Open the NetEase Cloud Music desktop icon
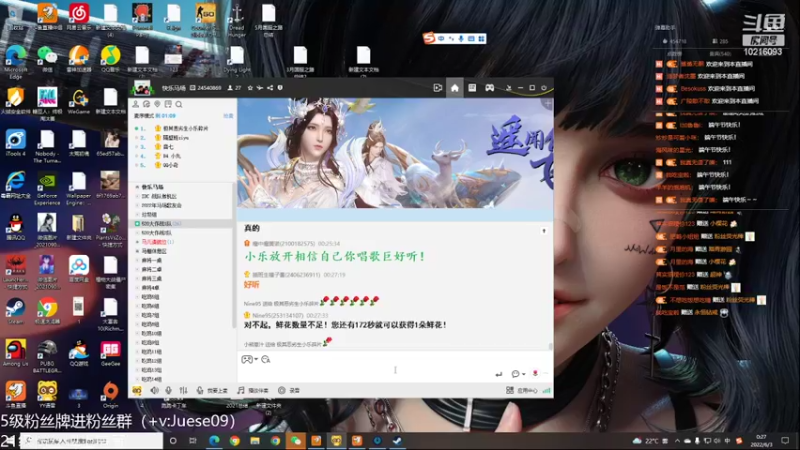Image resolution: width=800 pixels, height=450 pixels. pyautogui.click(x=79, y=17)
